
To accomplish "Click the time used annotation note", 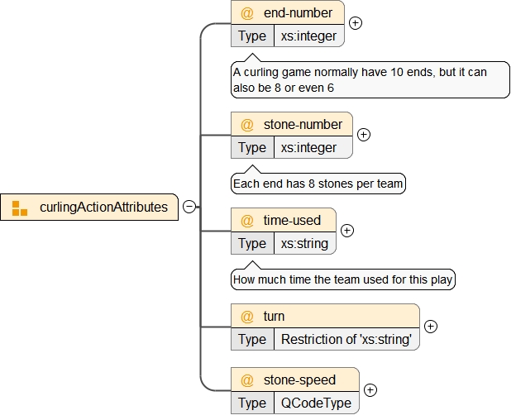I will click(x=342, y=279).
